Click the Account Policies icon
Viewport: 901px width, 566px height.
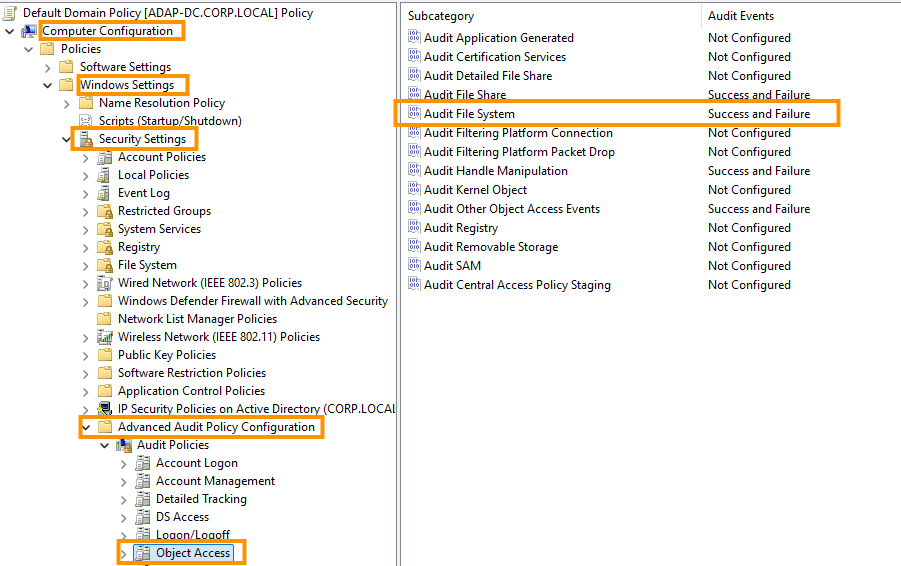click(x=105, y=157)
